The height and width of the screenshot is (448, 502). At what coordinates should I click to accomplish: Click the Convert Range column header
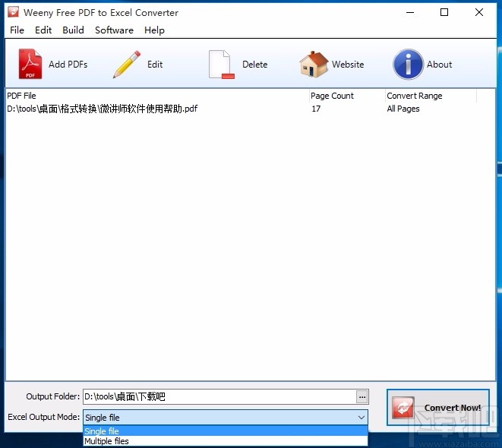(x=431, y=96)
